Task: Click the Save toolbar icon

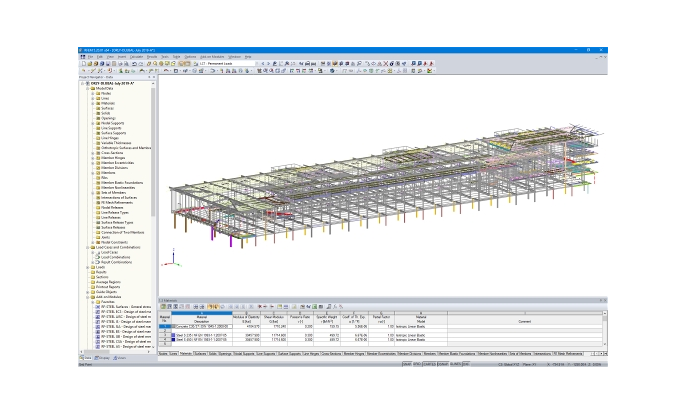Action: [108, 63]
